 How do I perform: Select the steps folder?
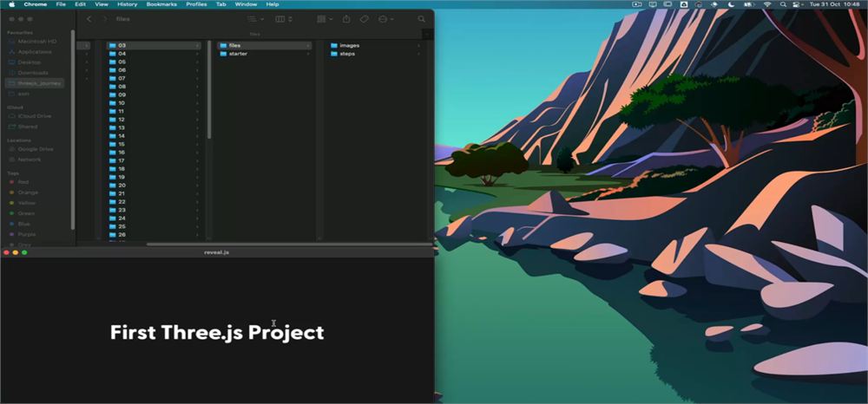click(375, 54)
